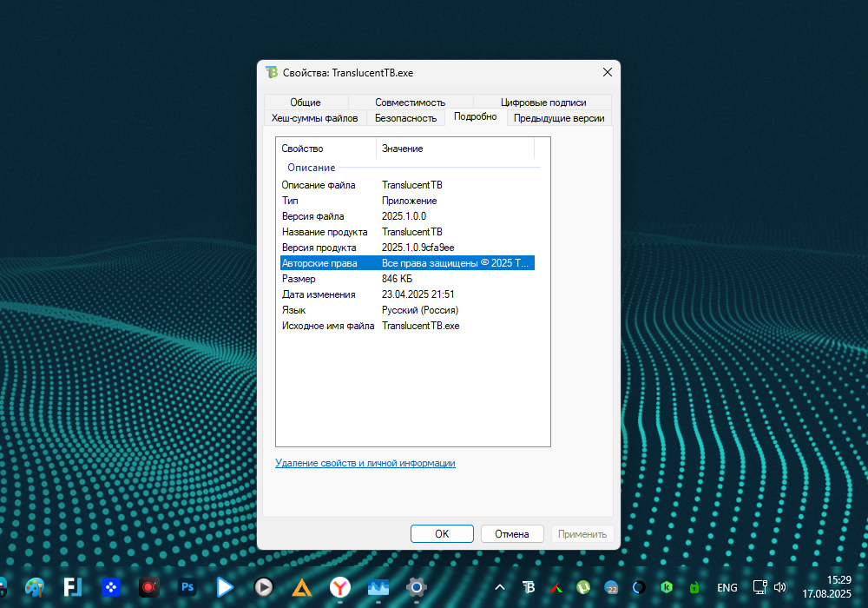This screenshot has height=608, width=868.
Task: Go to the Безопасность tab
Action: 405,118
